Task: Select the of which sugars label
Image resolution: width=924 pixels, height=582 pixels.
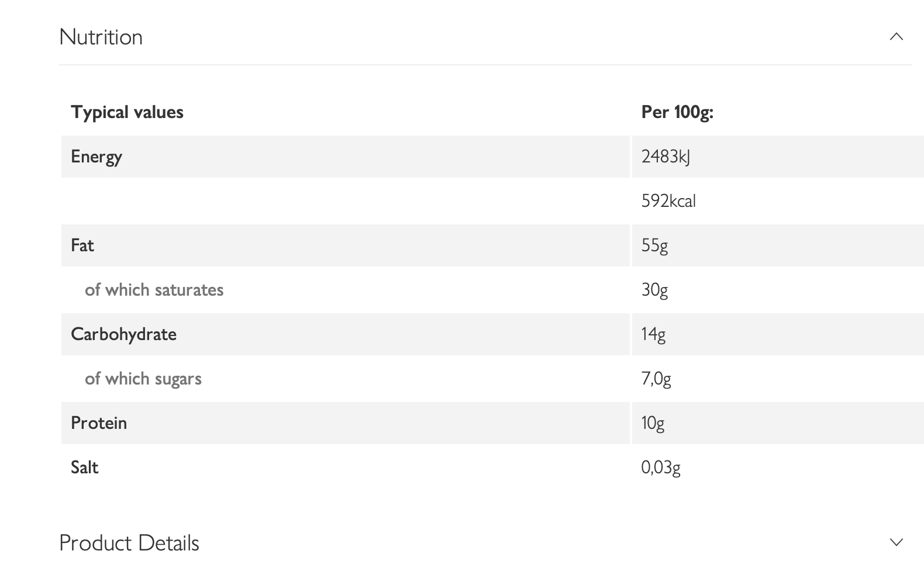Action: coord(143,379)
